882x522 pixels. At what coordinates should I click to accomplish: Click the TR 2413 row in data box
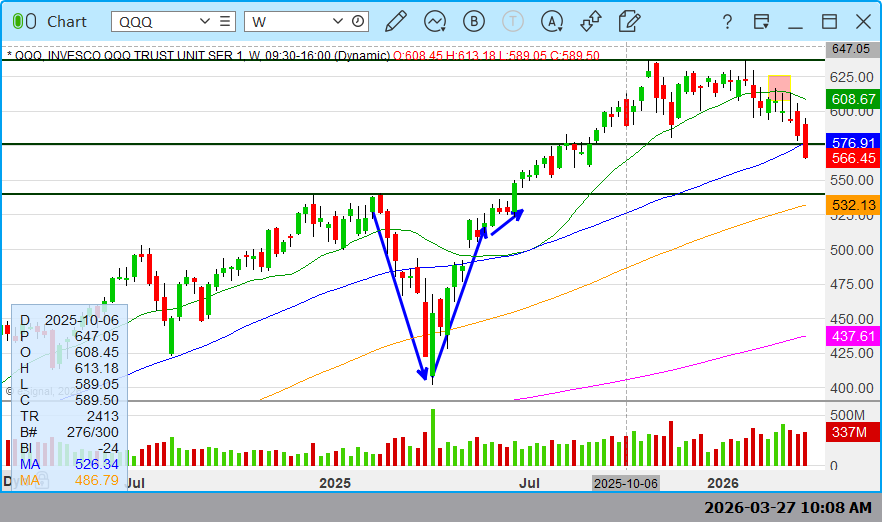(x=69, y=416)
